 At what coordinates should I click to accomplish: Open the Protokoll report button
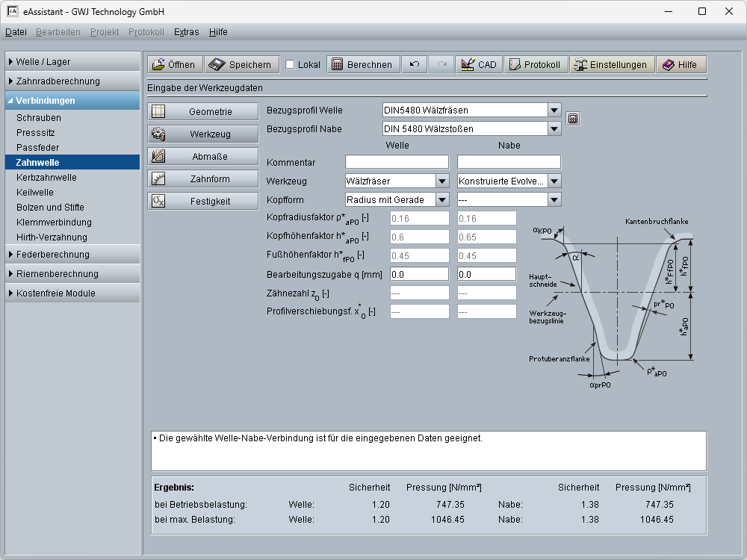click(535, 65)
